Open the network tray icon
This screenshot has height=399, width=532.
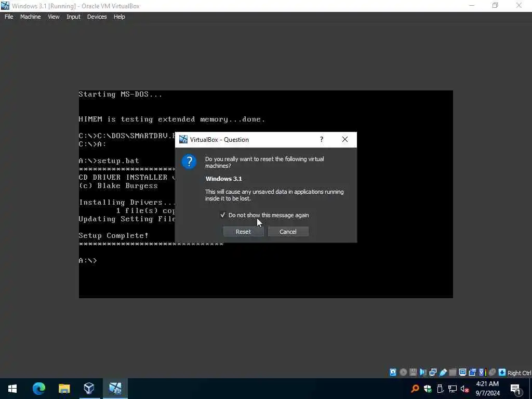click(453, 389)
